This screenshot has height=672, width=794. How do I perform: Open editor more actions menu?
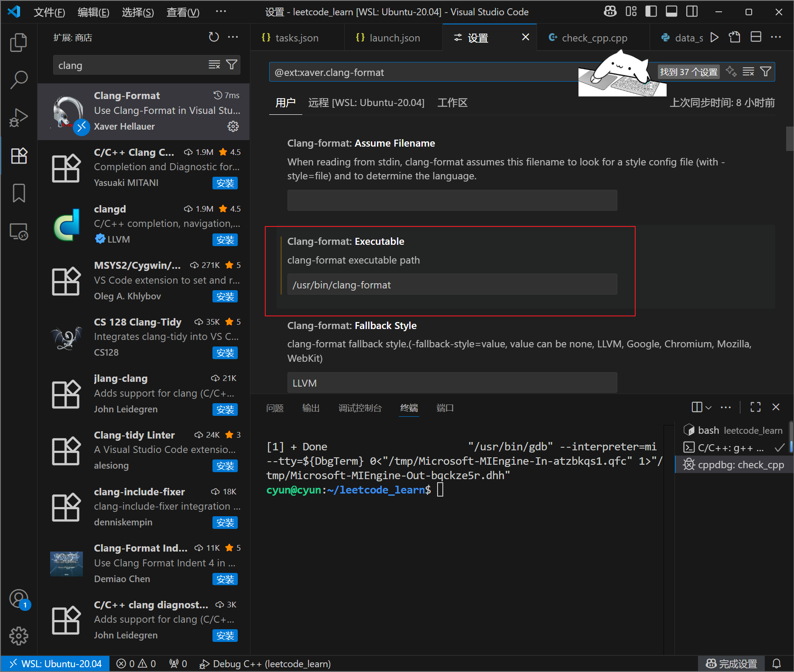tap(776, 38)
